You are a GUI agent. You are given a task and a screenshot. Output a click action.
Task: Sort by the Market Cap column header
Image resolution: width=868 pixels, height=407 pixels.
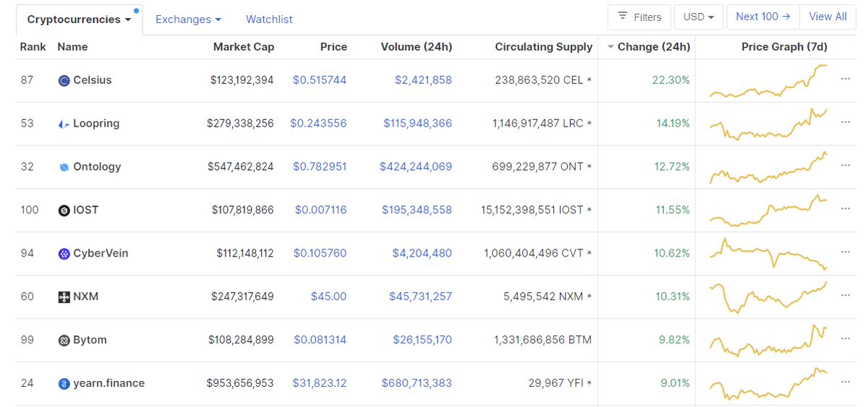[x=244, y=47]
